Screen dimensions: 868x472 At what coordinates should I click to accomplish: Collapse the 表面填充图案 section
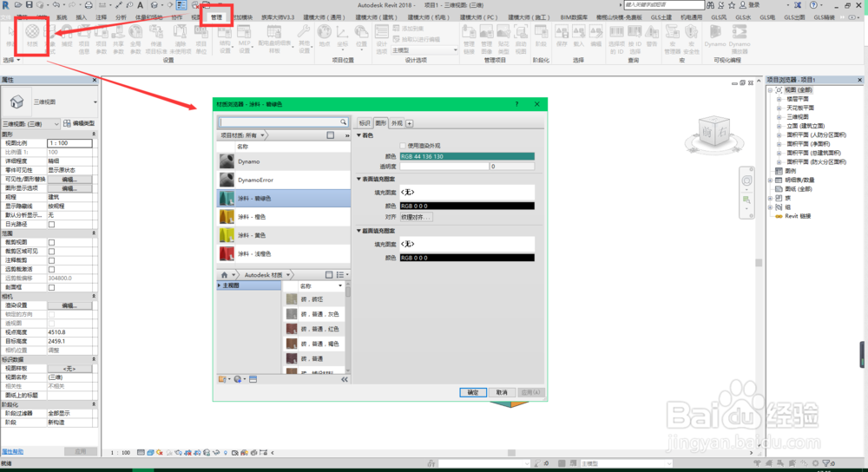click(x=358, y=179)
